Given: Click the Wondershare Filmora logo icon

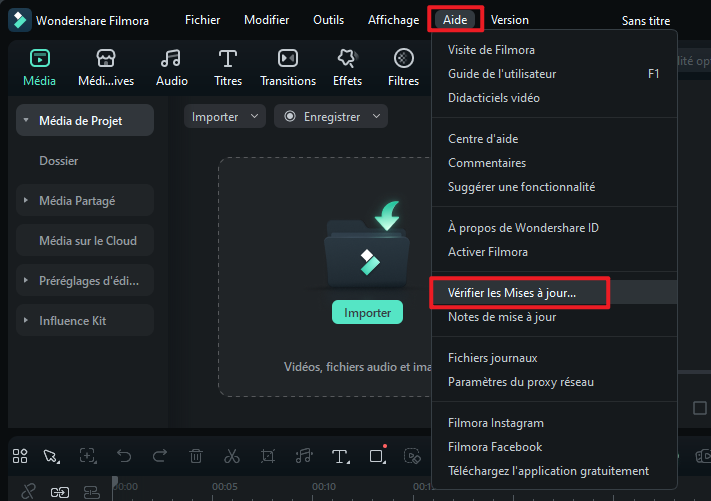Looking at the screenshot, I should coord(20,20).
